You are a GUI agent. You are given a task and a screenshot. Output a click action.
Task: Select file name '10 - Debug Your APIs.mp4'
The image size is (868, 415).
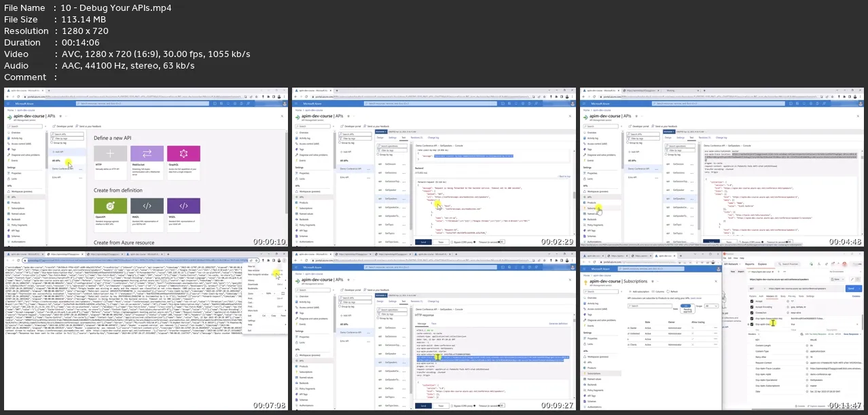(x=115, y=8)
